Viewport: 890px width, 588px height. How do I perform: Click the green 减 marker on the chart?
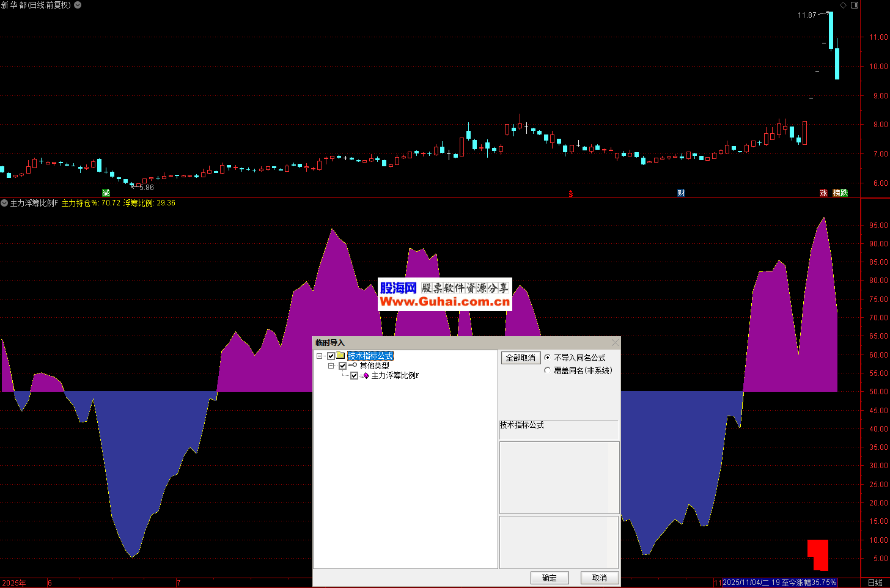click(106, 193)
